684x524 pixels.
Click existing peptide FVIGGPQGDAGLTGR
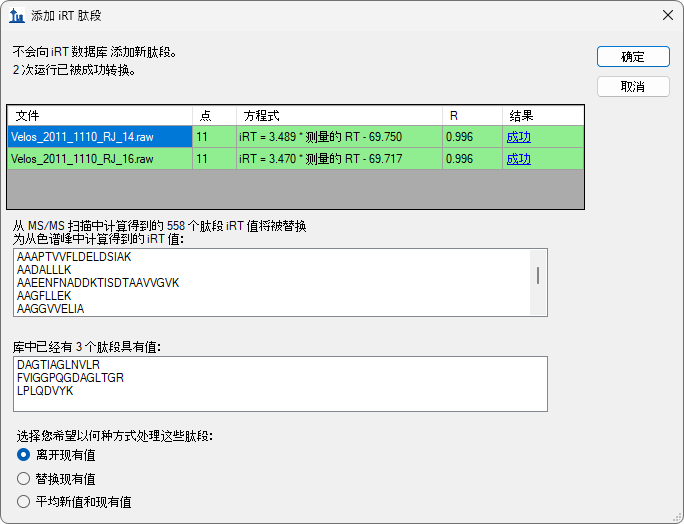point(70,378)
